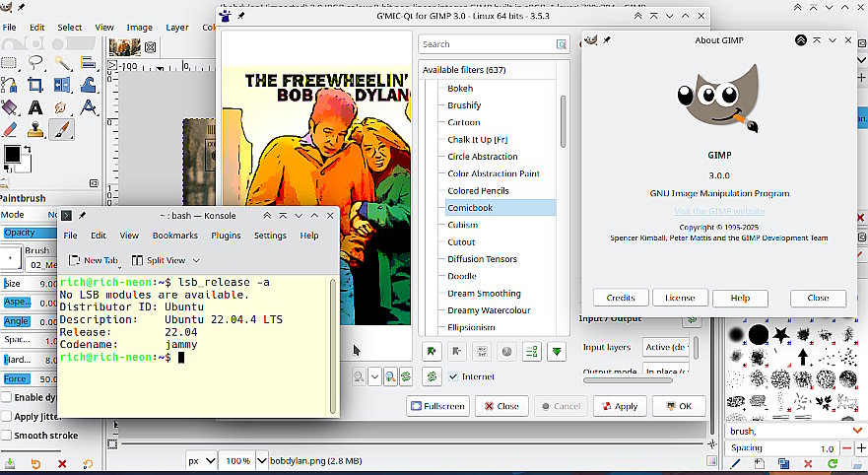Open the Bookmarks menu in Konsole
This screenshot has height=475, width=868.
click(174, 236)
